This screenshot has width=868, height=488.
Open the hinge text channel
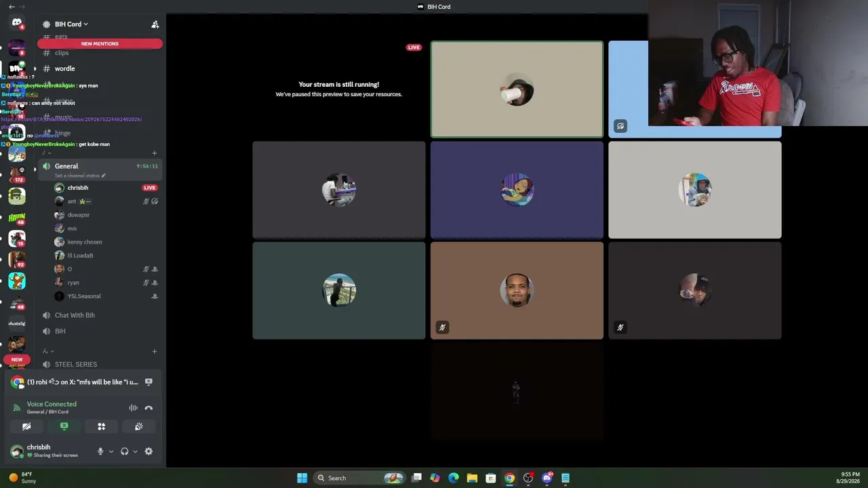tap(100, 133)
